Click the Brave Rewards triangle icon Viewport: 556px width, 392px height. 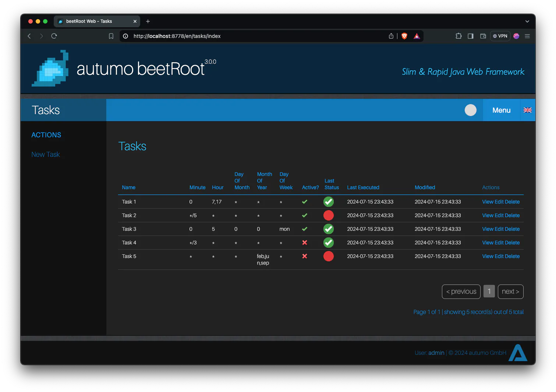417,36
